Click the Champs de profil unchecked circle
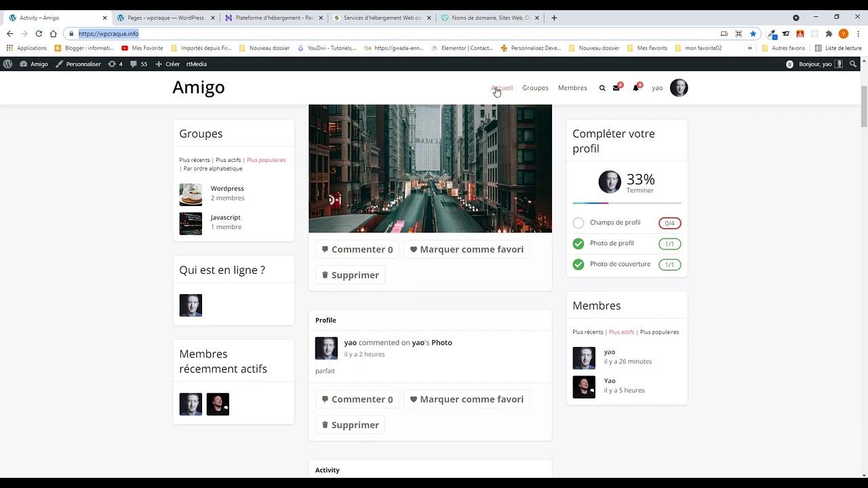 (578, 223)
